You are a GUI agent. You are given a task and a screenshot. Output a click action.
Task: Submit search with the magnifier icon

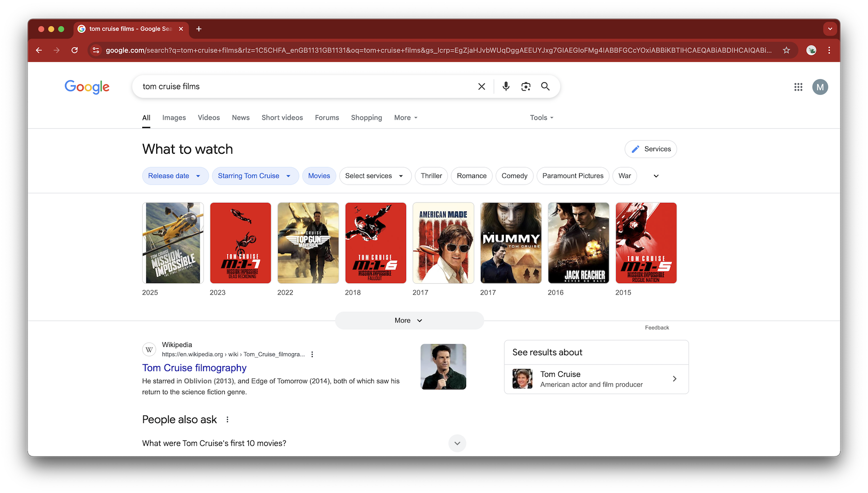pos(545,86)
